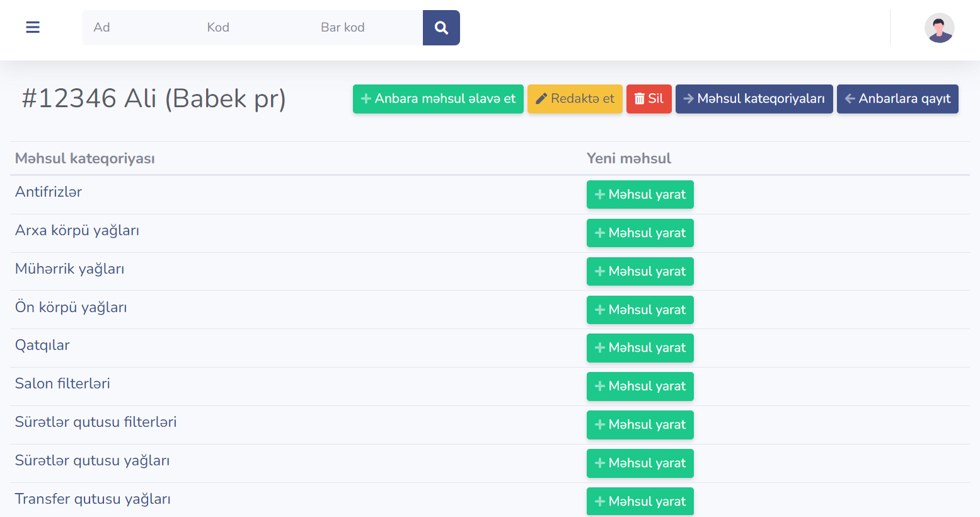Open the user avatar profile menu
This screenshot has height=517, width=980.
(939, 28)
